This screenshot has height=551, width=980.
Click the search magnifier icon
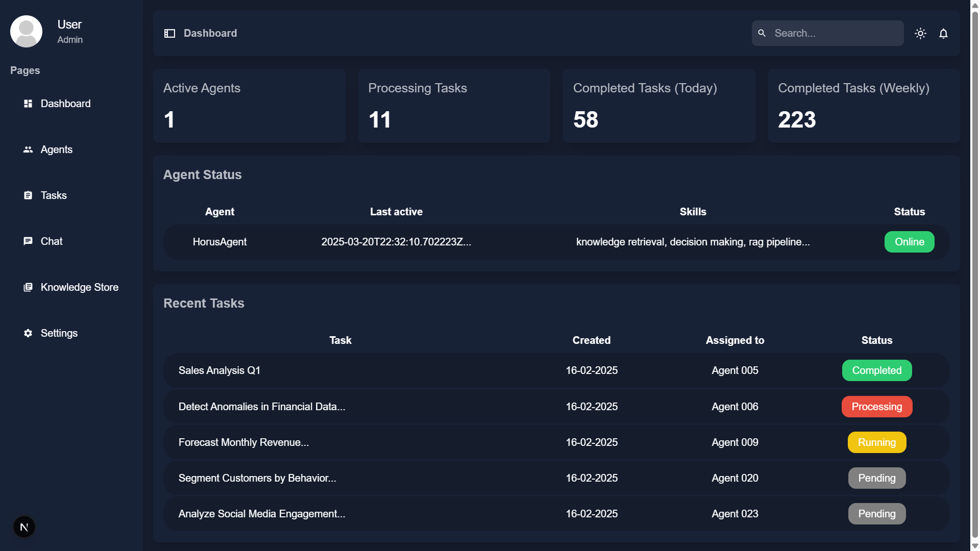(762, 33)
